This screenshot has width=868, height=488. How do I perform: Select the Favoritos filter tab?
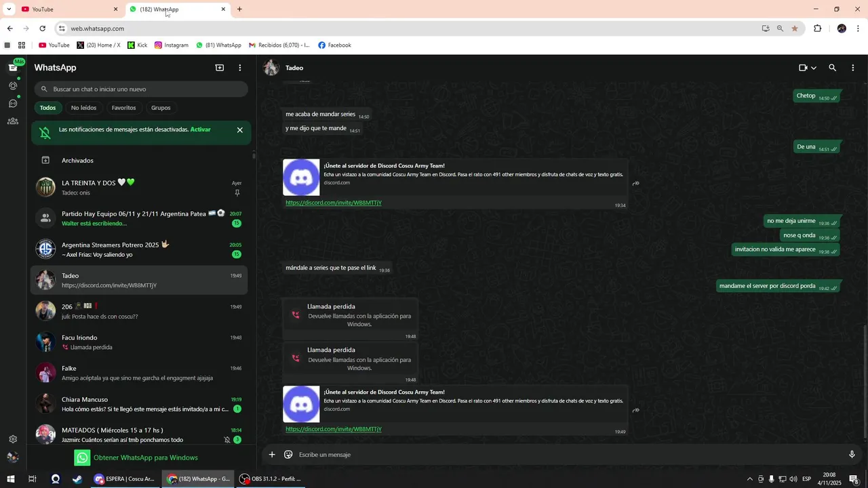tap(123, 108)
